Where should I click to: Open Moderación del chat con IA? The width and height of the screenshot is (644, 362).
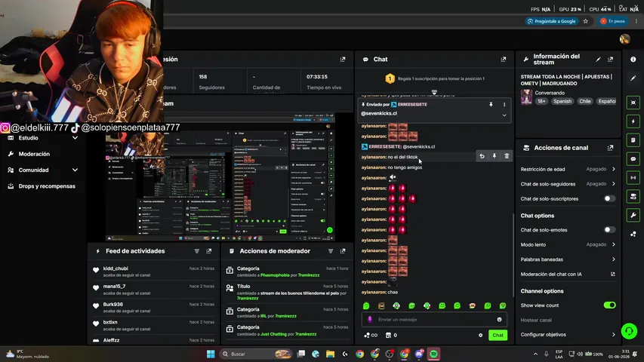(568, 275)
